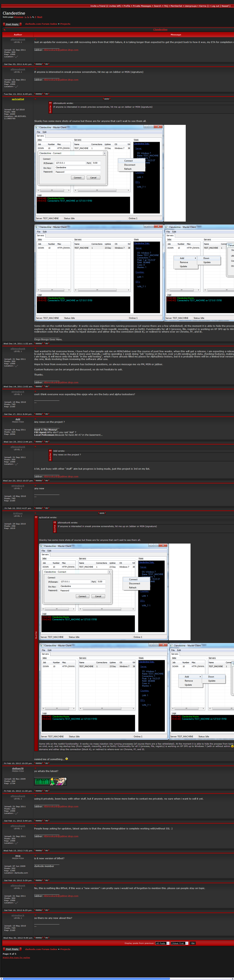This screenshot has height=980, width=234.
Task: Open profile icon under the Dec 03, 2011 post
Action: click(x=38, y=64)
